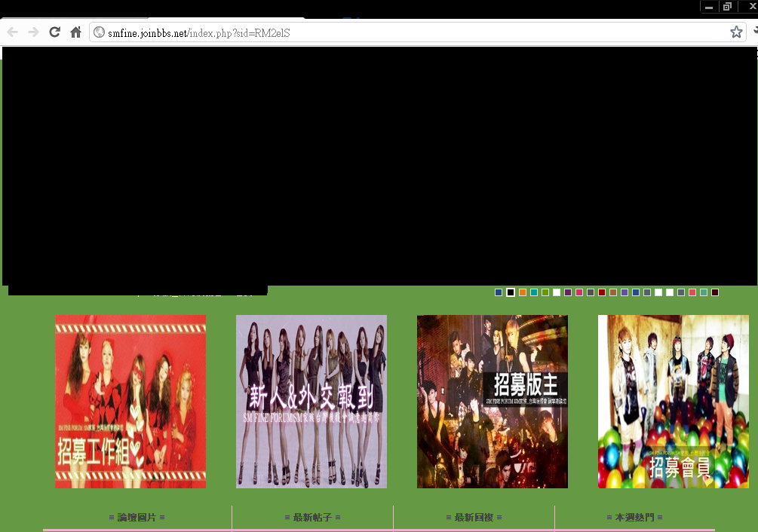The image size is (758, 532).
Task: Pick the slate swatch beside the royal blue one
Action: (x=647, y=292)
